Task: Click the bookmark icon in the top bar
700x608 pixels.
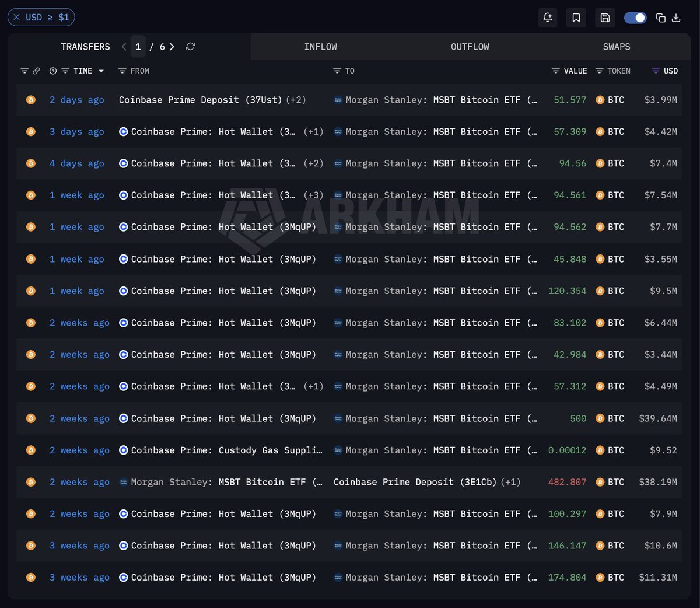Action: (x=576, y=18)
